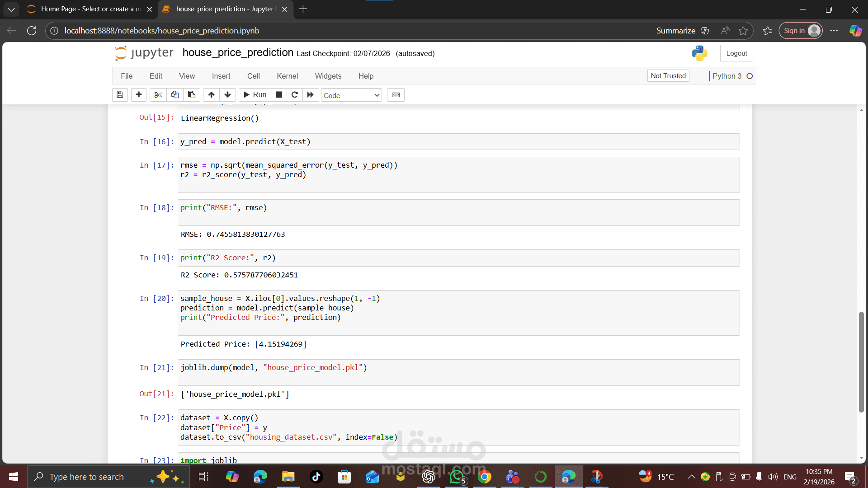Cut selected cells with the scissors icon
Image resolution: width=868 pixels, height=488 pixels.
point(158,95)
